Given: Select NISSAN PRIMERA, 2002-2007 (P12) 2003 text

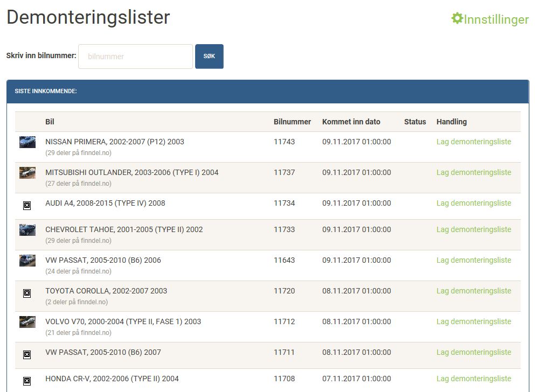Looking at the screenshot, I should (115, 142).
